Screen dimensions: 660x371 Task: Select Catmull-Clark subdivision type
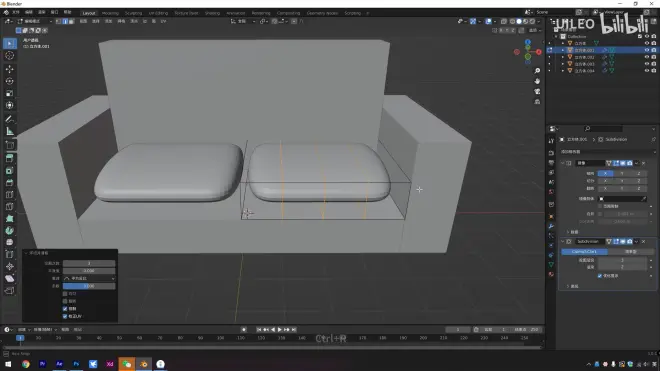tap(584, 251)
